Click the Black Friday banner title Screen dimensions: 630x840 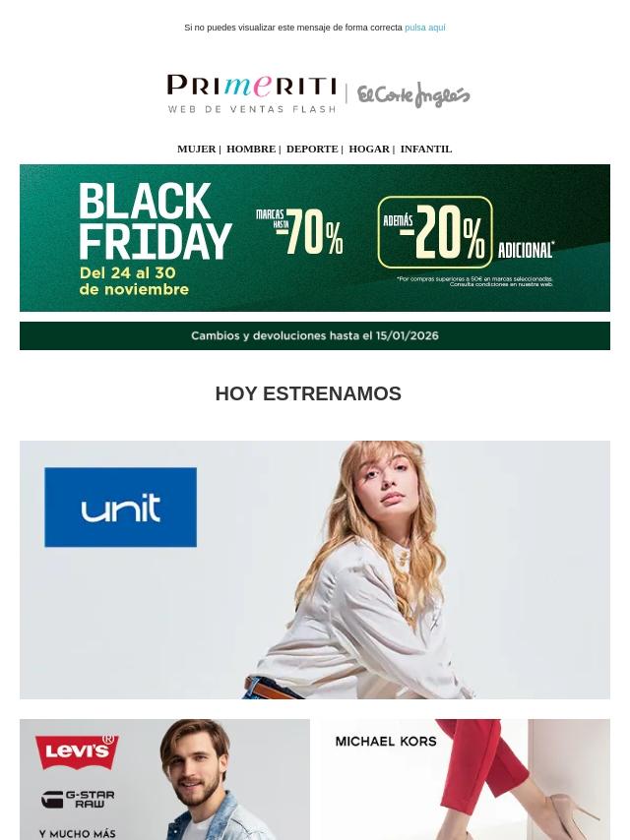click(155, 221)
